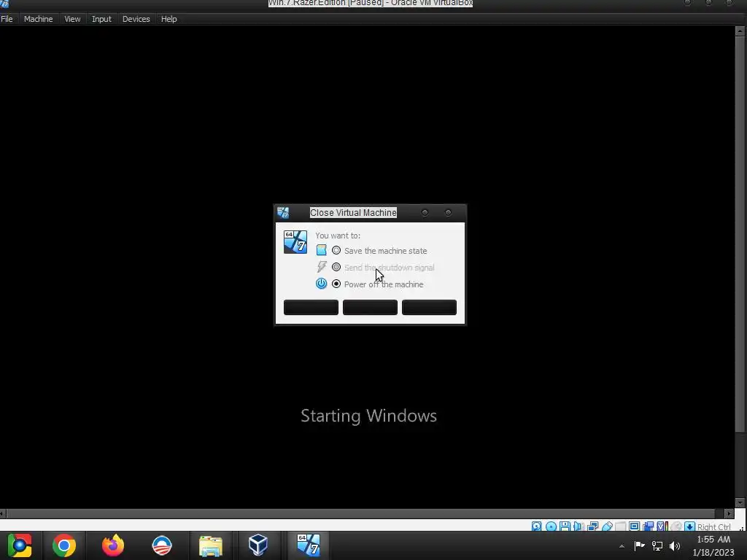
Task: Click the Close Virtual Machine title text
Action: (x=353, y=212)
